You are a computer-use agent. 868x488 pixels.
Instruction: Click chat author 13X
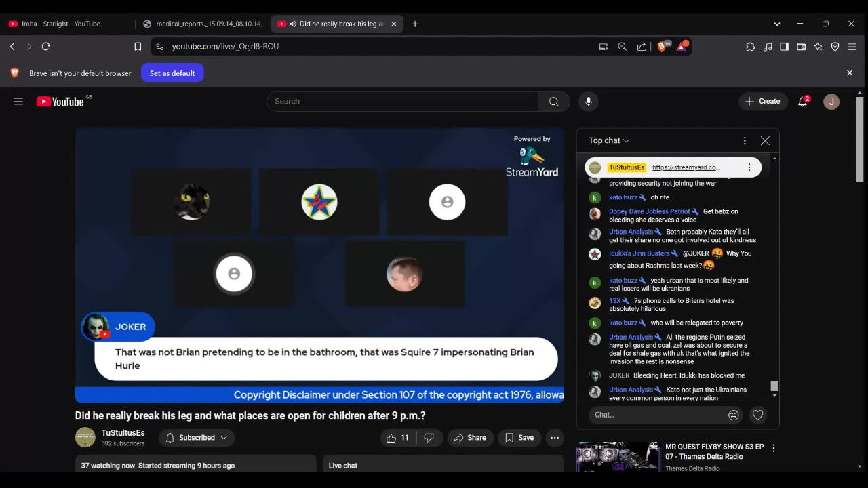(x=614, y=301)
